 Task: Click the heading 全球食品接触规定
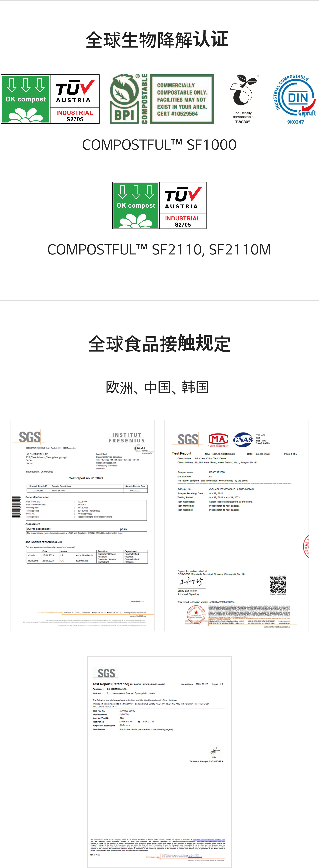(159, 344)
